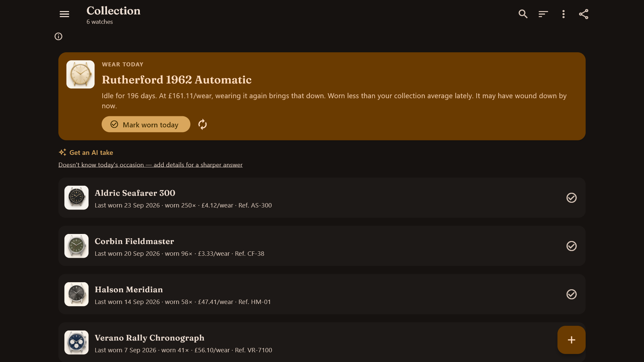Click the Ref. HM-01 details line

tap(183, 302)
